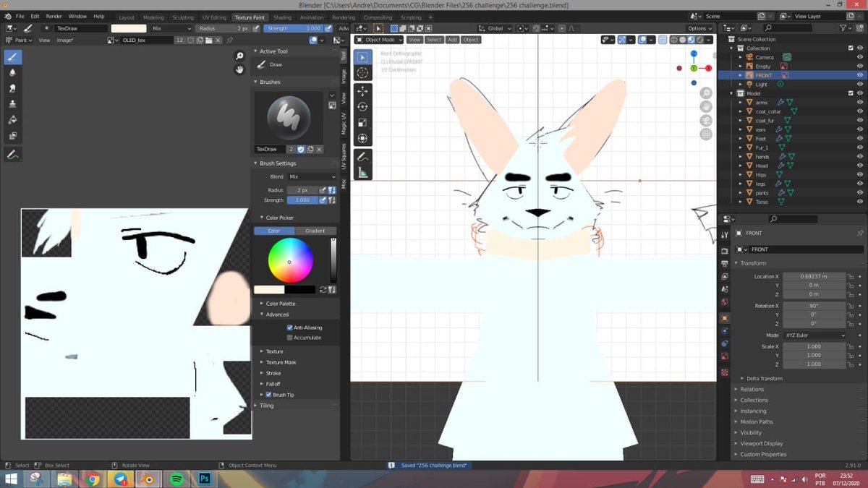Click the image editor zoom magnifier icon
The height and width of the screenshot is (488, 868).
tap(239, 56)
